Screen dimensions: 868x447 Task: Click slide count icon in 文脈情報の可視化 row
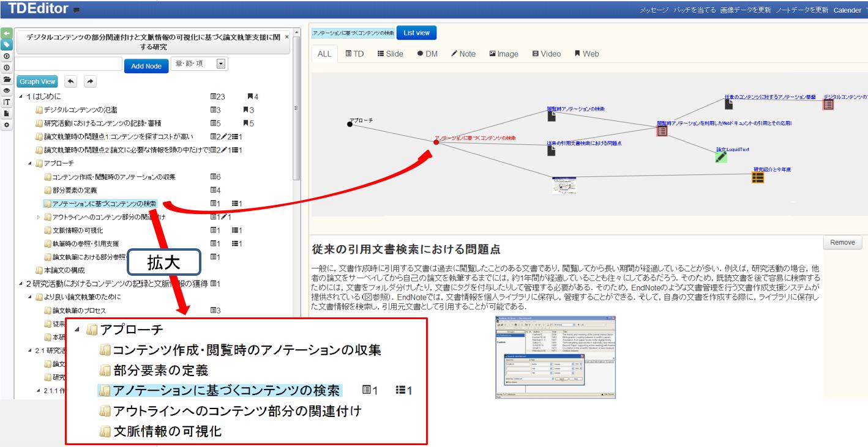tap(236, 231)
